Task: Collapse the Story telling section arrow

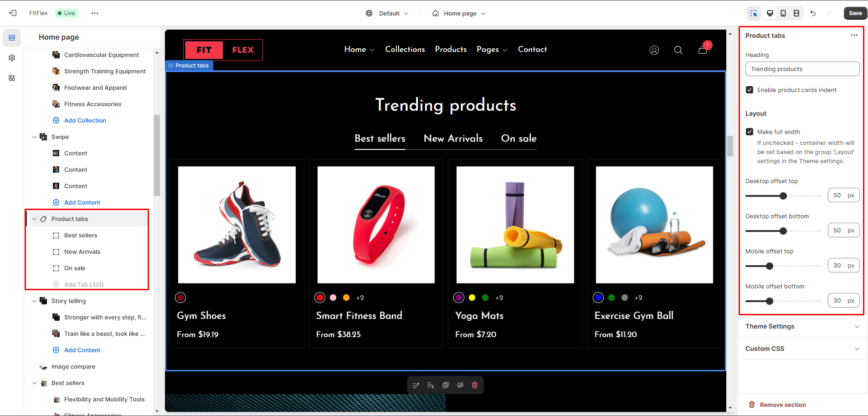Action: (34, 301)
